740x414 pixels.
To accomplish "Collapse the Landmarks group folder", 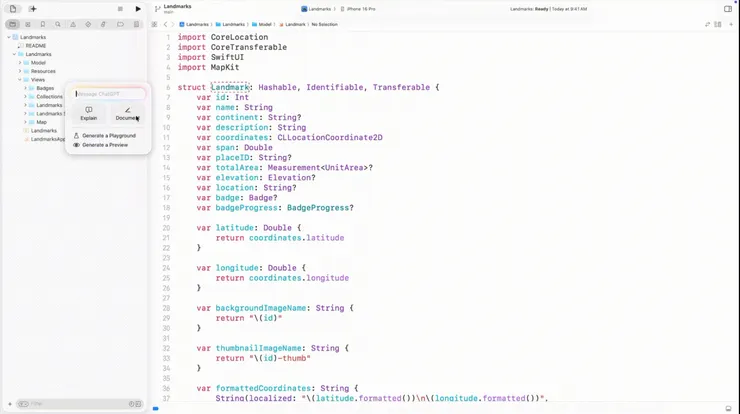I will 14,54.
